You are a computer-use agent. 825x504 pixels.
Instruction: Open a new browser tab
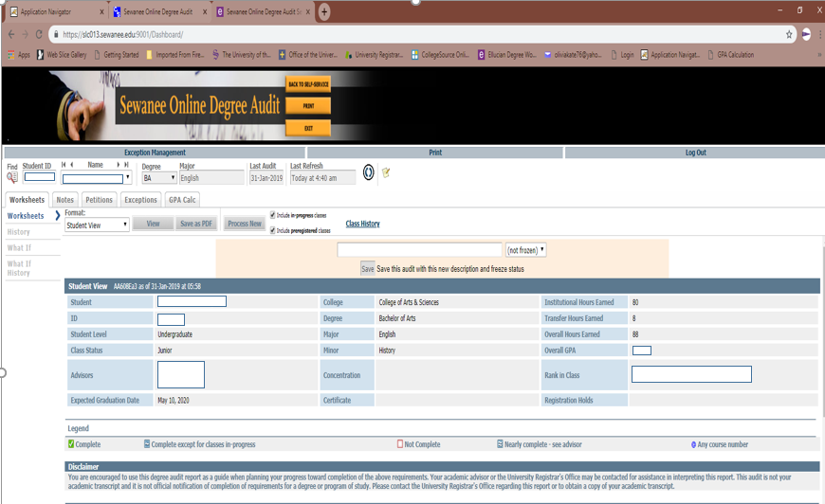point(324,12)
